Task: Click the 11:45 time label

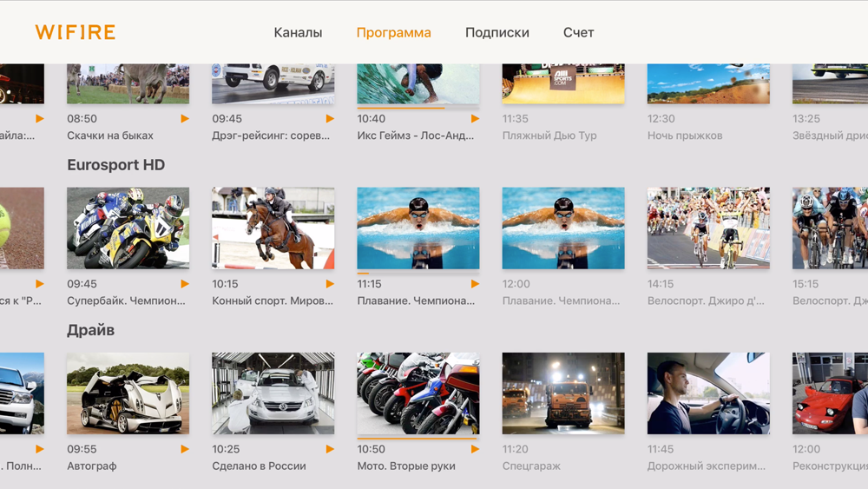Action: pos(661,449)
